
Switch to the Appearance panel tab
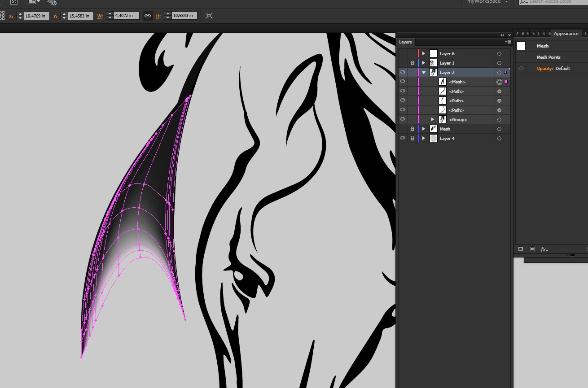point(566,34)
